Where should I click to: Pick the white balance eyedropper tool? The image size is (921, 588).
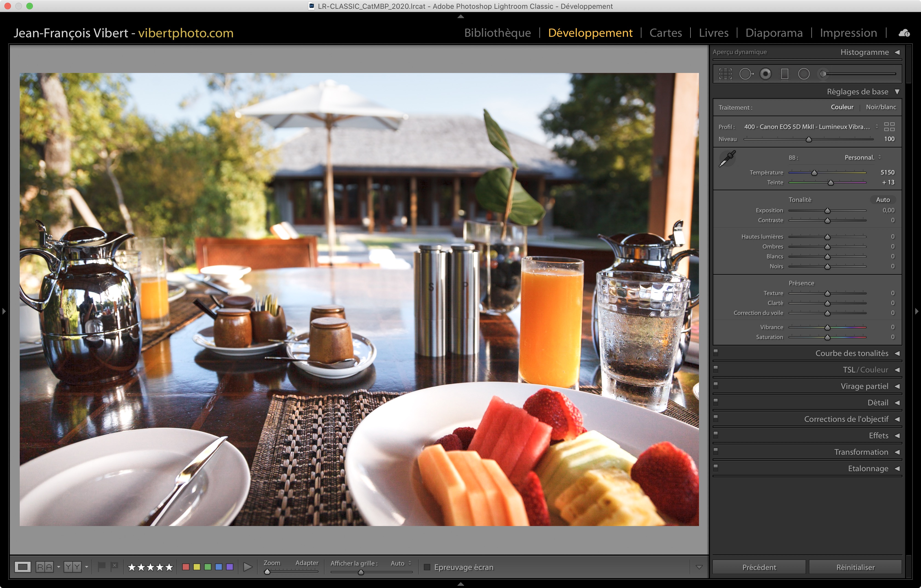pos(727,158)
